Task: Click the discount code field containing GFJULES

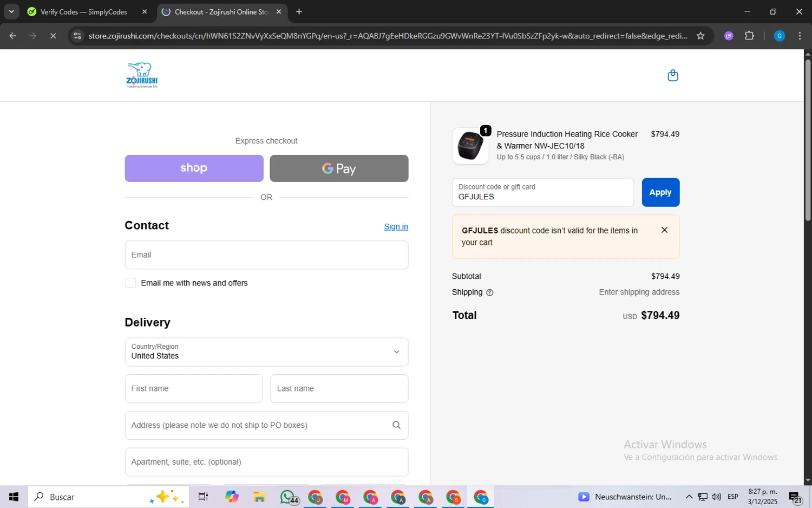Action: pos(542,192)
